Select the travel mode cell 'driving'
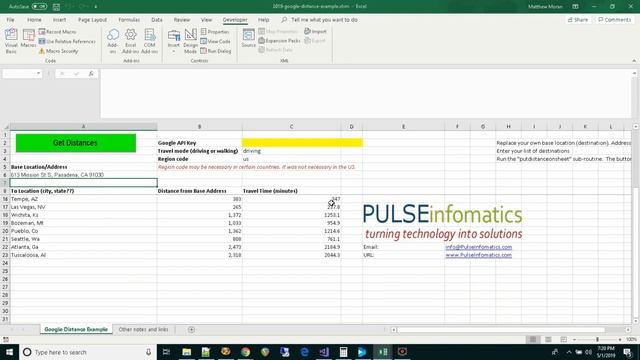The width and height of the screenshot is (640, 360). coord(291,151)
